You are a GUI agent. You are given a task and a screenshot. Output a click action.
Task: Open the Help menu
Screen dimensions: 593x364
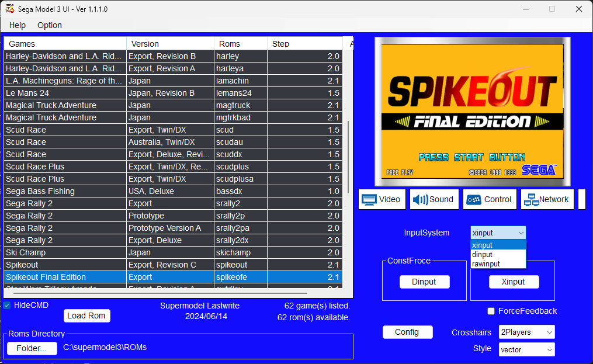(x=18, y=25)
